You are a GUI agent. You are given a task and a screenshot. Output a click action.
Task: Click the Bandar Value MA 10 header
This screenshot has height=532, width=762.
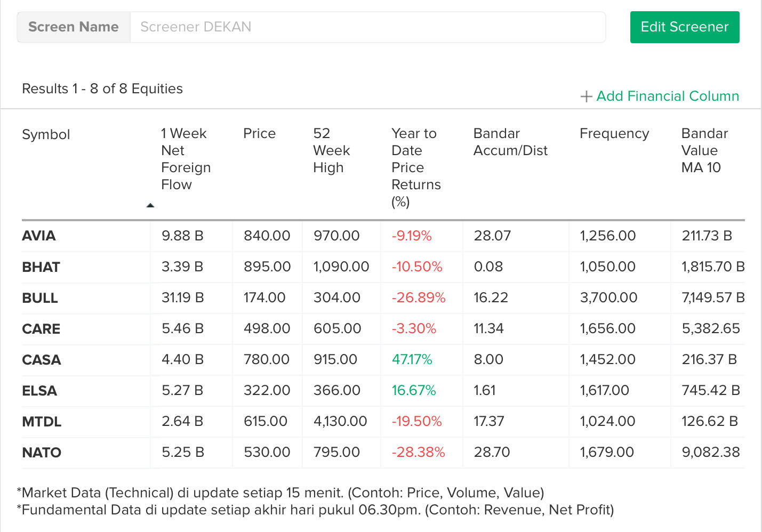pos(704,150)
